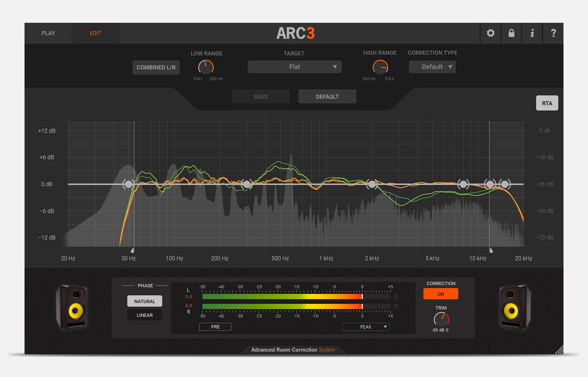Click the R channel level meter bar
The height and width of the screenshot is (377, 588).
[x=296, y=306]
